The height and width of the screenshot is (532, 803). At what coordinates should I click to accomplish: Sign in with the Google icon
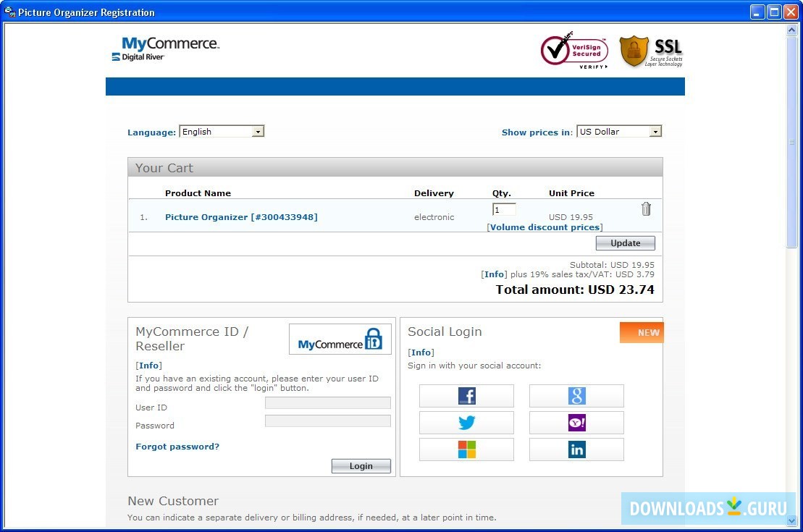pyautogui.click(x=576, y=396)
